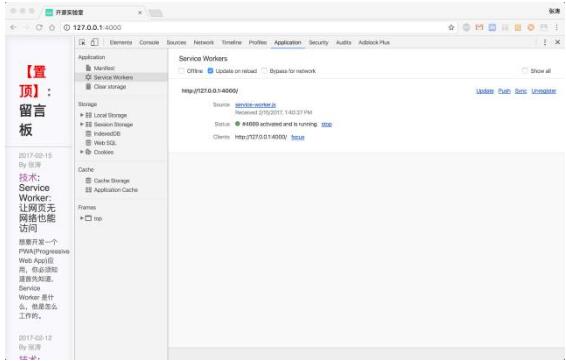The image size is (566, 361).
Task: Click the Chrome menu icon
Action: point(557,27)
